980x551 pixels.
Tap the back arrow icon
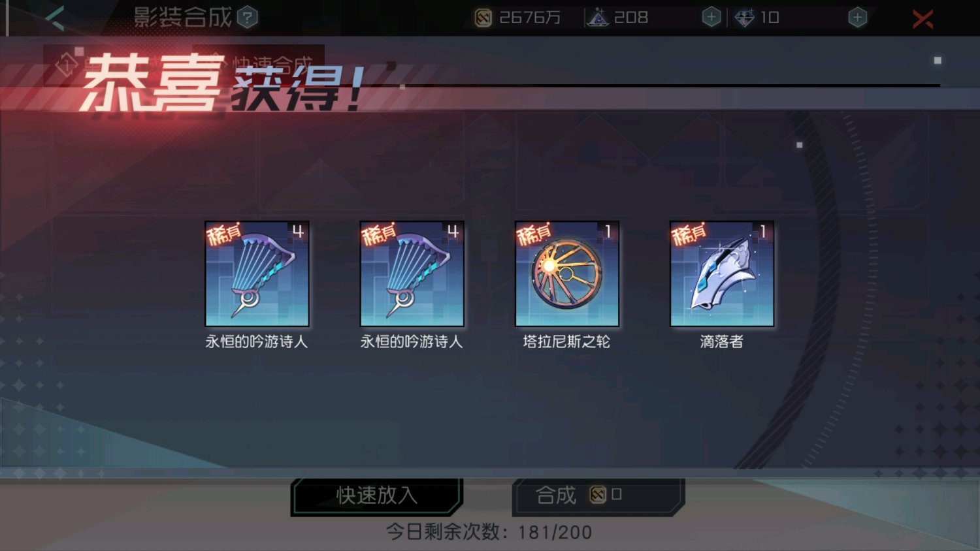point(55,18)
